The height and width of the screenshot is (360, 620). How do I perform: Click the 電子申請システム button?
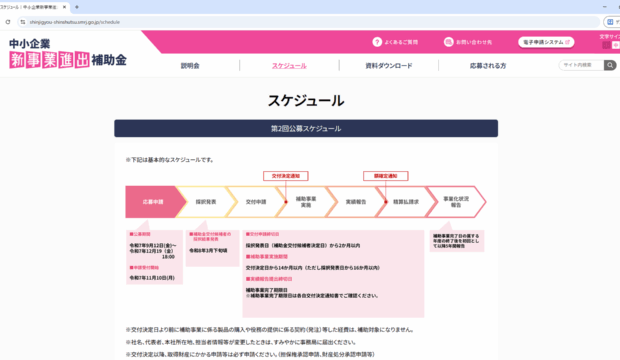tap(546, 42)
